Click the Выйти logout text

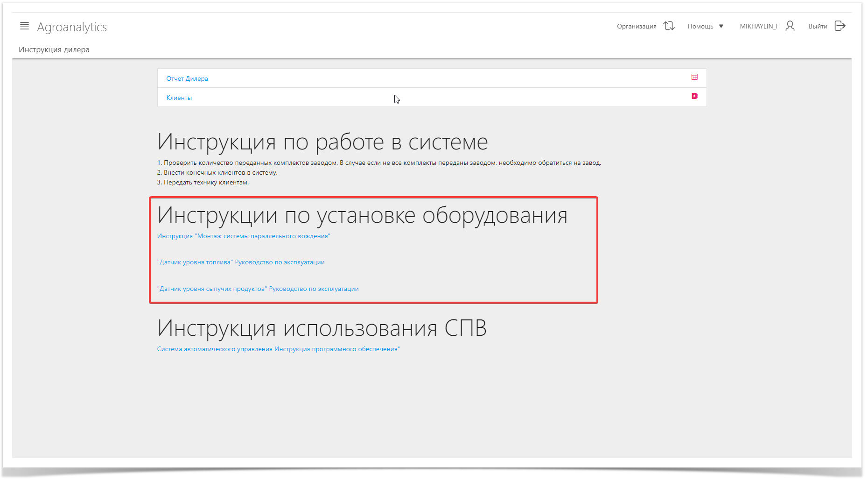(818, 27)
